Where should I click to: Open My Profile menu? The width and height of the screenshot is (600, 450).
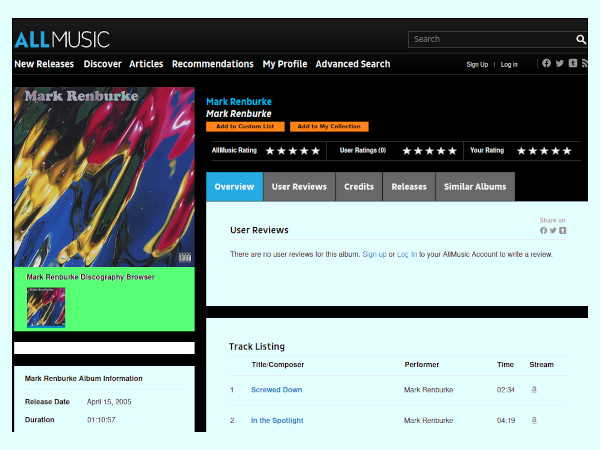pyautogui.click(x=285, y=64)
